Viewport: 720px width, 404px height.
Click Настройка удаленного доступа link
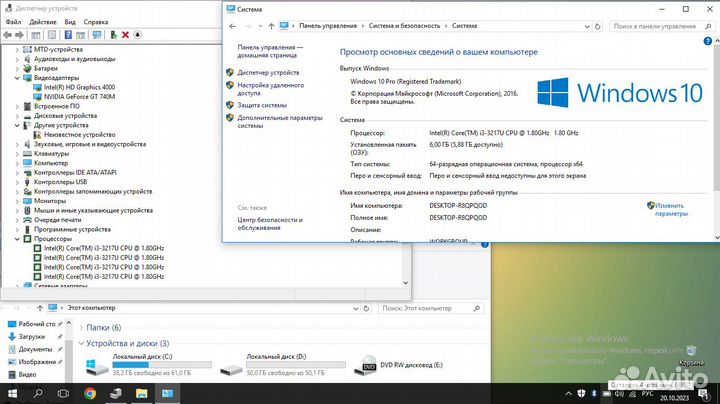coord(270,89)
